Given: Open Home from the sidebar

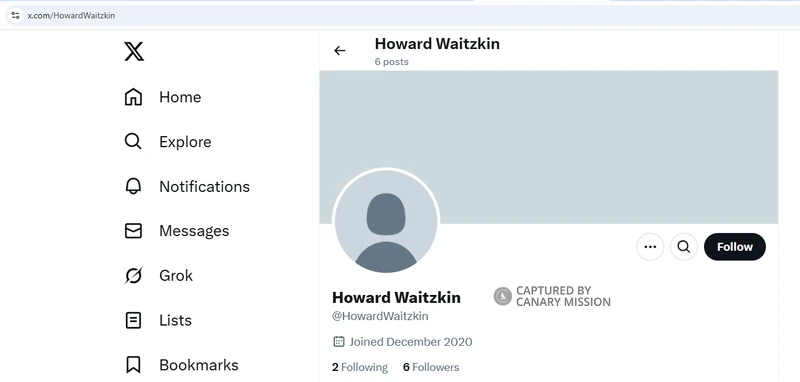Looking at the screenshot, I should coord(163,97).
